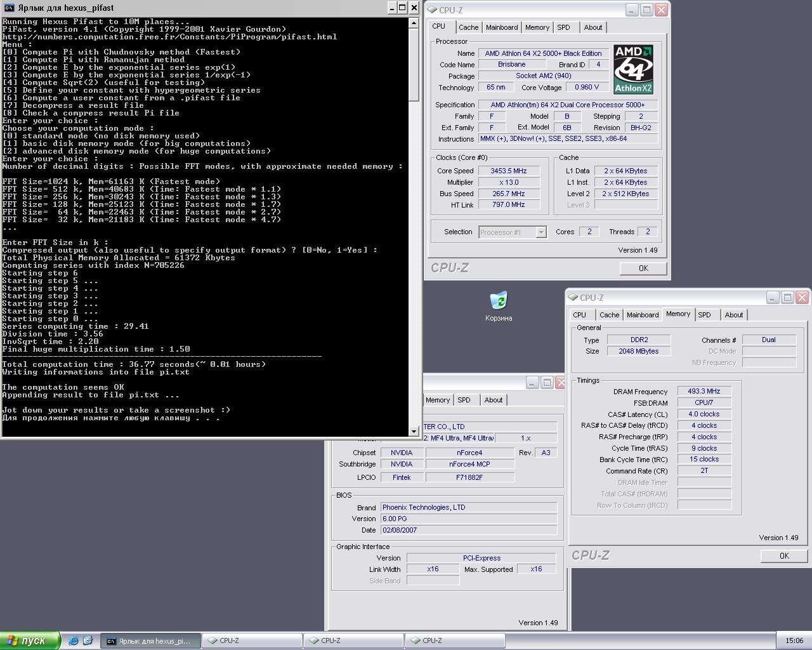Viewport: 812px width, 650px height.
Task: Click the BIOS Date value 02/08/2007
Action: tap(469, 530)
